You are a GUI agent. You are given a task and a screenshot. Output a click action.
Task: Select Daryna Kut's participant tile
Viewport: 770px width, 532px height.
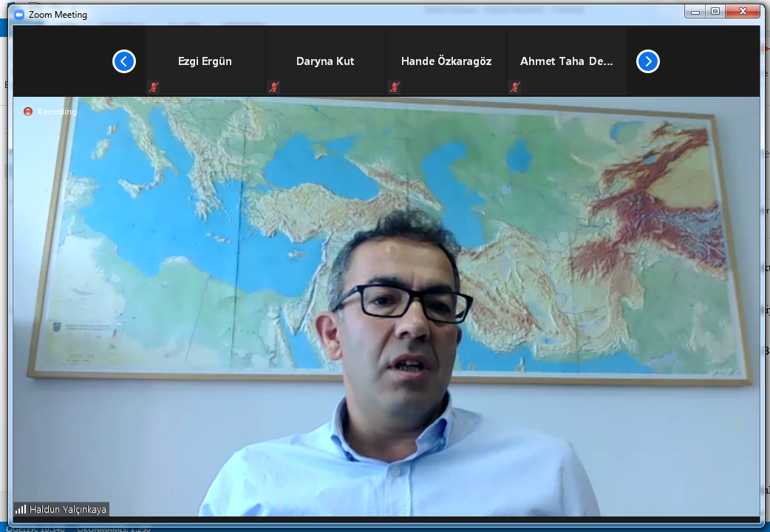[325, 61]
